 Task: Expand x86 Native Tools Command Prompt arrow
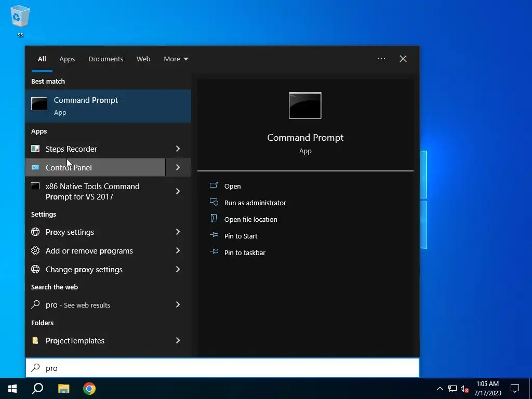(178, 191)
